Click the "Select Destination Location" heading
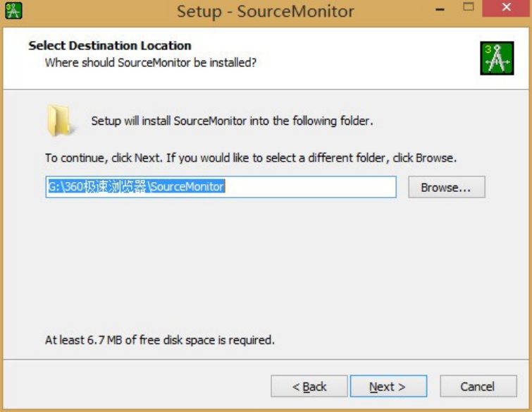Screen dimensions: 532x412 coord(109,46)
